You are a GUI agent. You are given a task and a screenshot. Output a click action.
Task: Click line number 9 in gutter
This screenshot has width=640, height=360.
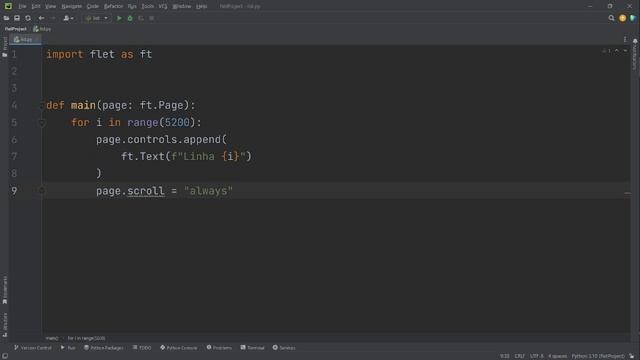click(x=14, y=191)
